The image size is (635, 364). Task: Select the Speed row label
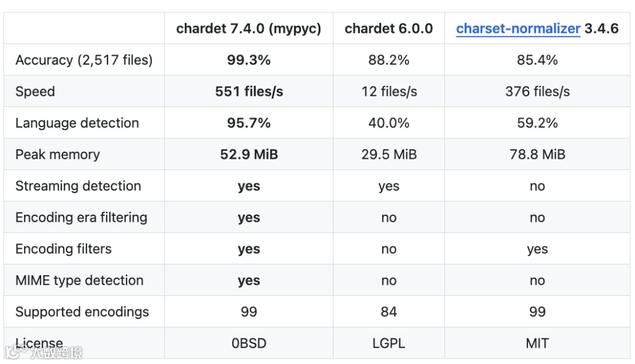point(35,92)
